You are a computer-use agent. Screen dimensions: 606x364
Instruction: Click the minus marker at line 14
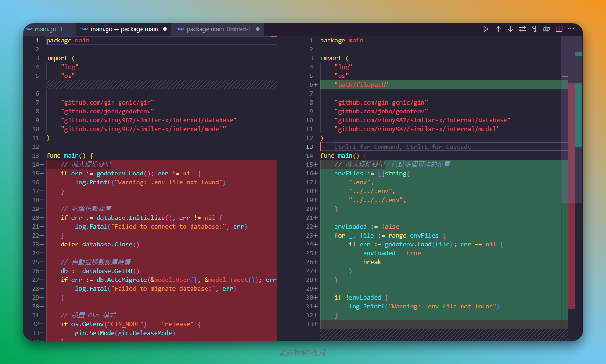coord(42,164)
